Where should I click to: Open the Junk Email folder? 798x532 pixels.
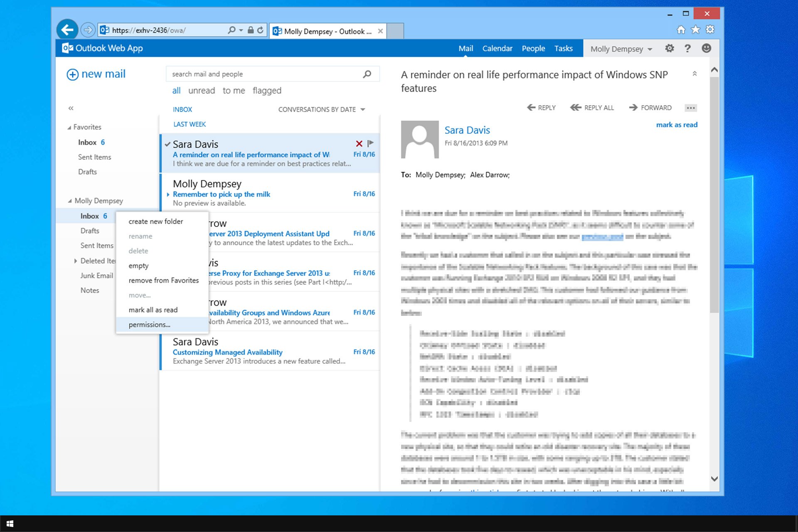(97, 276)
